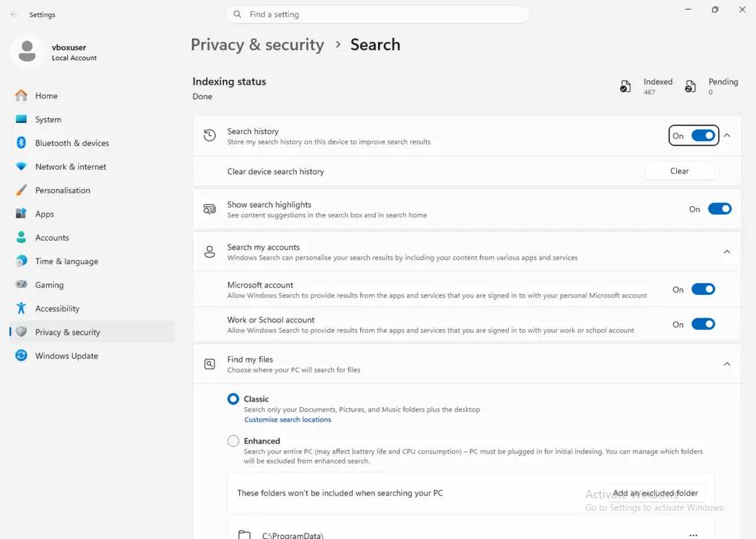Collapse Search my accounts chevron
The image size is (756, 539).
[727, 252]
